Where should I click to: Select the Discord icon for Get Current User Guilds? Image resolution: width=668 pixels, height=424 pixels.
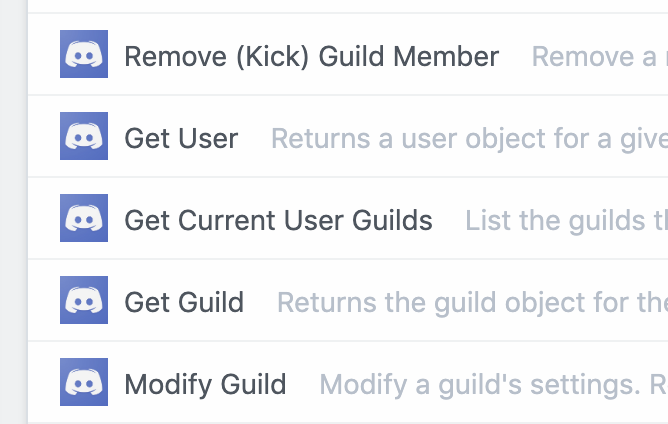[x=85, y=219]
